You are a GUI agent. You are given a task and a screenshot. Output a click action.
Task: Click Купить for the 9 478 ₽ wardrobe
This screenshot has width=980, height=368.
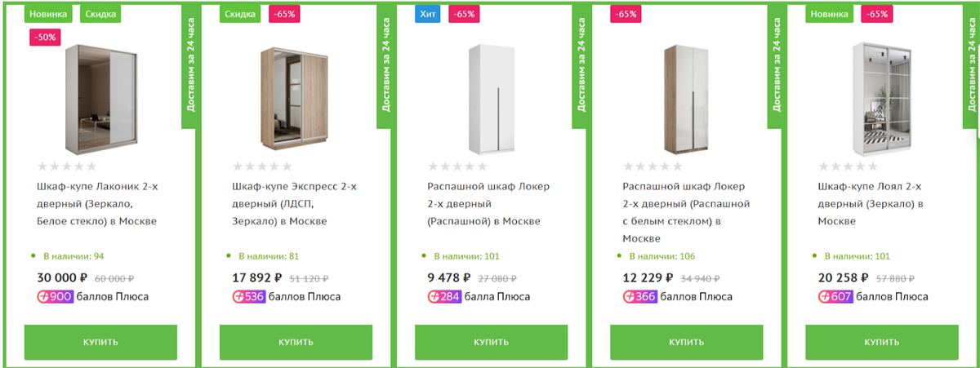(x=491, y=342)
